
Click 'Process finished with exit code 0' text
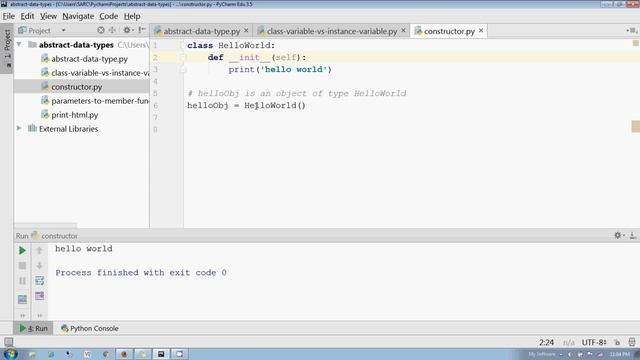pyautogui.click(x=141, y=273)
